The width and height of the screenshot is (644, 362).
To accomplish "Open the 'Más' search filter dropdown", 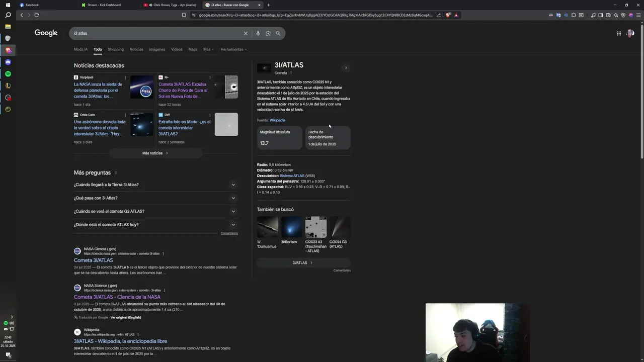I will 208,49.
